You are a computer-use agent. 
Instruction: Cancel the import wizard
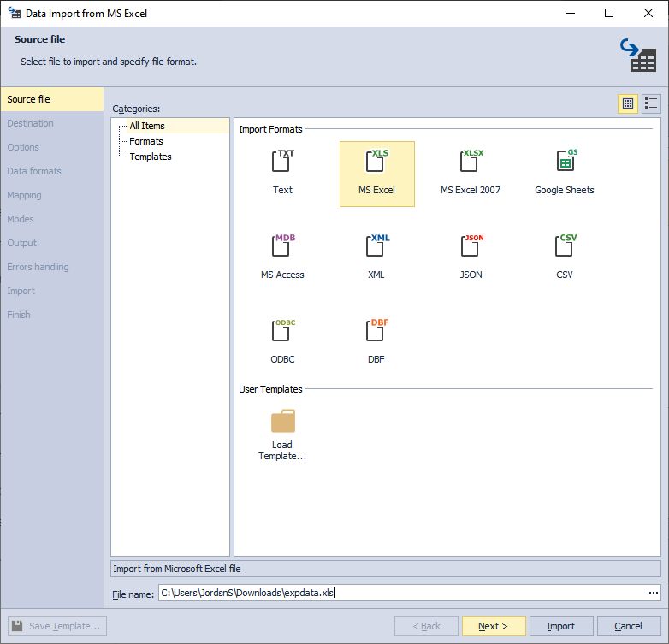pos(629,626)
